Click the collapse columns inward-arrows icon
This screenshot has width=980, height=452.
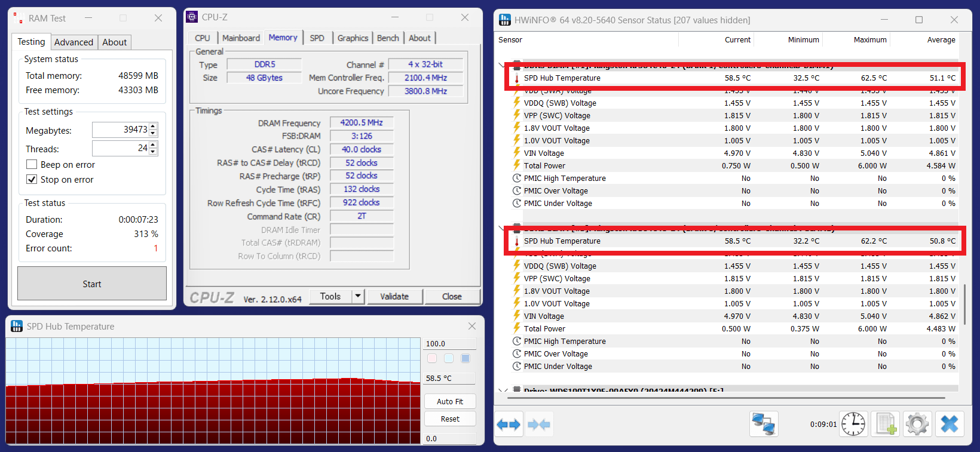point(539,425)
